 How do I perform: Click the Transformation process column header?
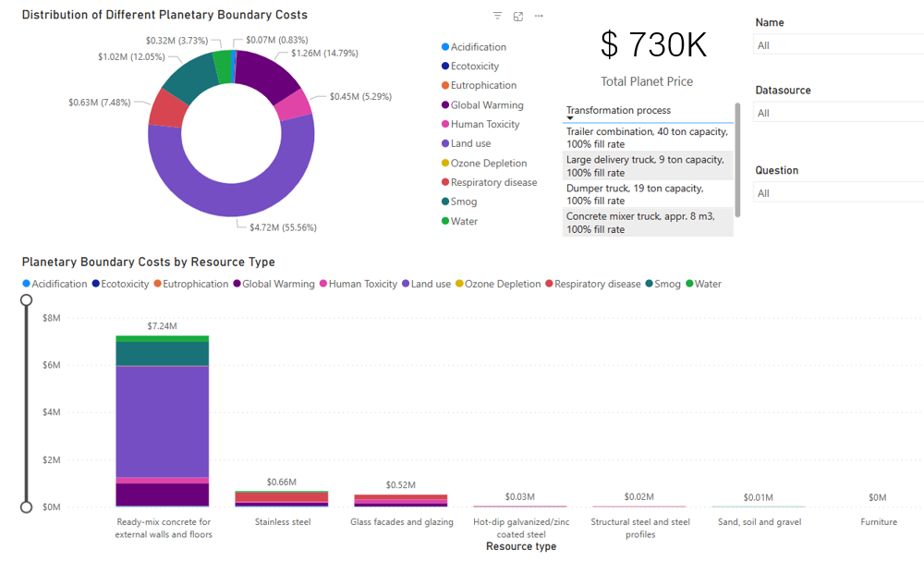(x=618, y=110)
